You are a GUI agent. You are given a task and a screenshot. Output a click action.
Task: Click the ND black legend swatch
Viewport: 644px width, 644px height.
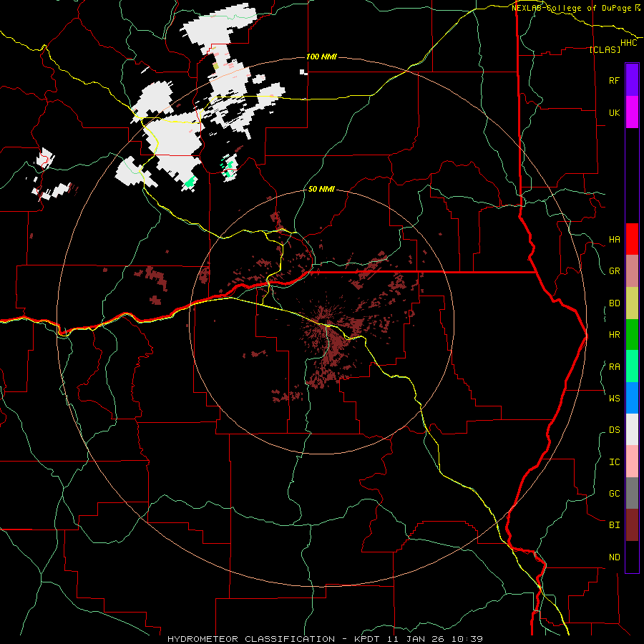(x=632, y=557)
